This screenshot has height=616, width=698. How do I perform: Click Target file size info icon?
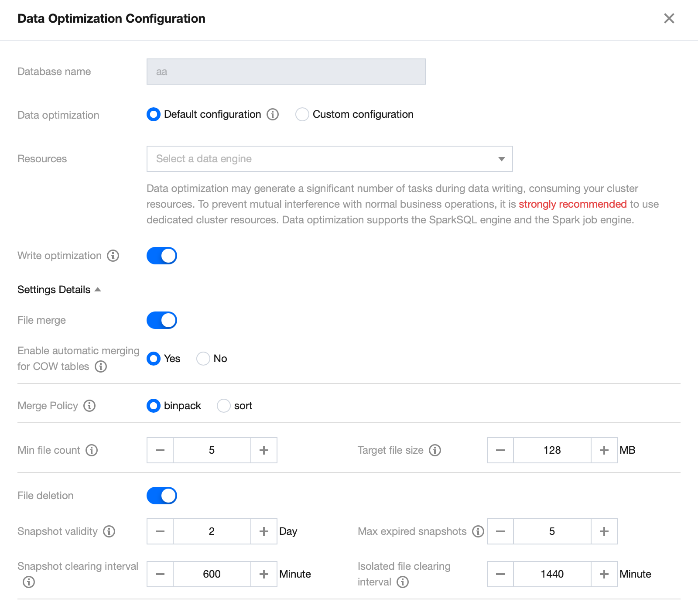(435, 450)
